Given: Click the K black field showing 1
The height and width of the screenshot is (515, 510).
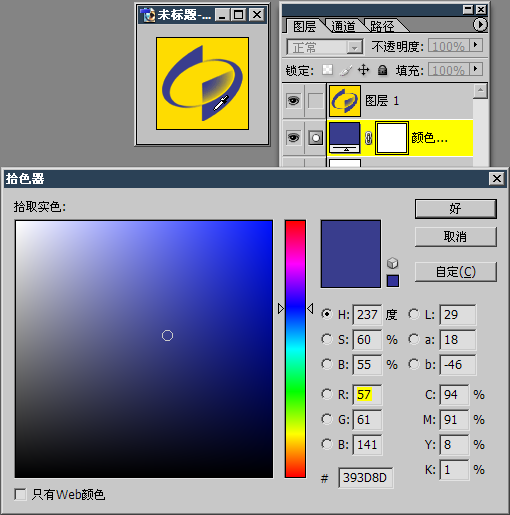Looking at the screenshot, I should coord(454,469).
